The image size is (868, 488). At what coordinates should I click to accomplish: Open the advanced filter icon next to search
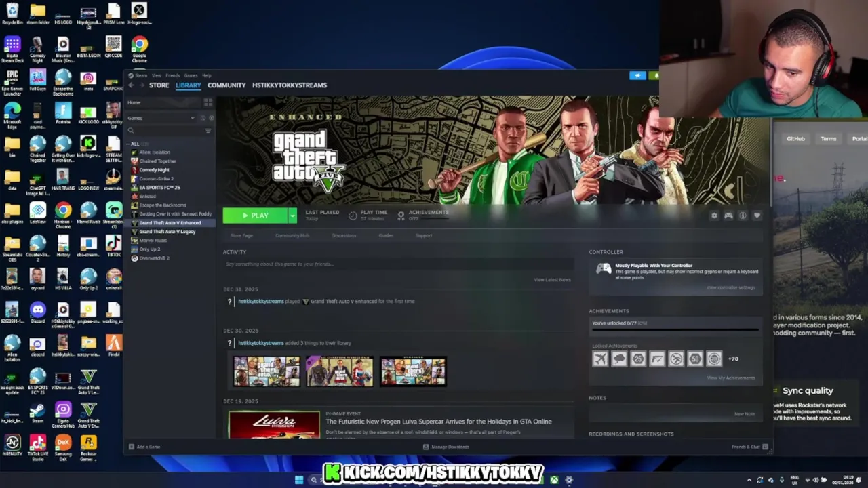208,131
